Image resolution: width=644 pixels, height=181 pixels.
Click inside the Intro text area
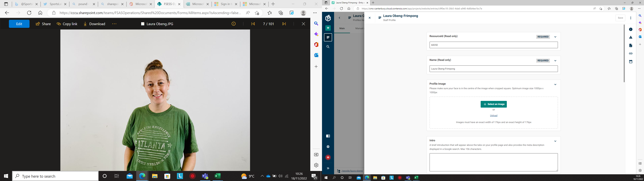coord(494,162)
